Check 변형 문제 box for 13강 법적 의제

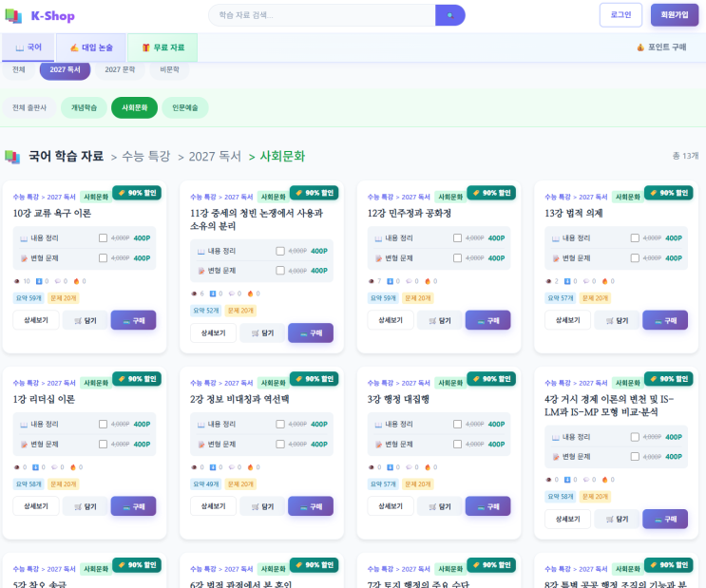[635, 257]
